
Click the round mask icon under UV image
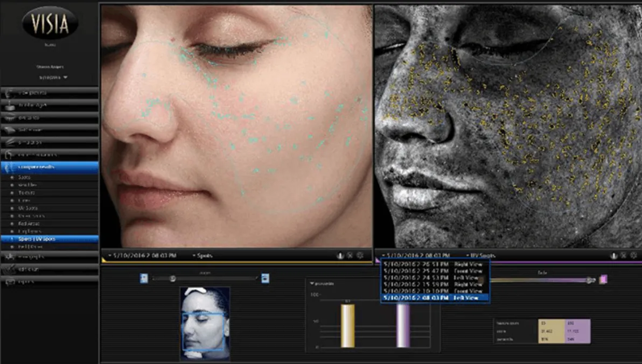click(613, 255)
